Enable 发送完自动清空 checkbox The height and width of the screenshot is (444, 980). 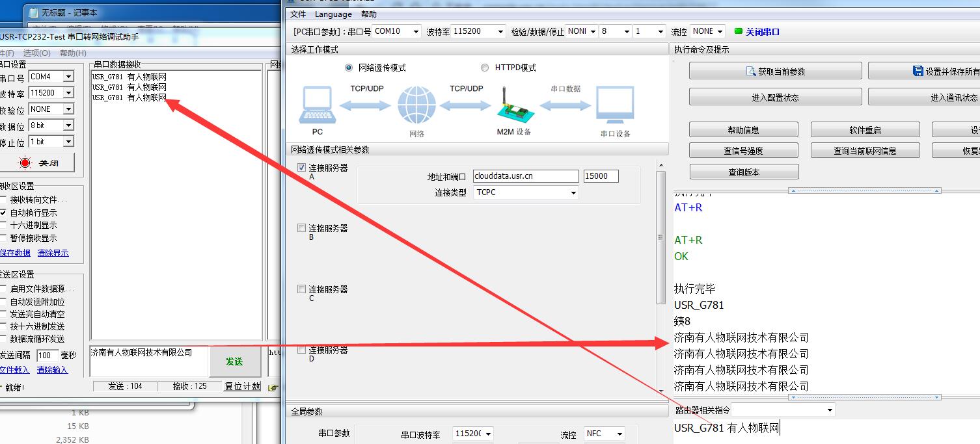point(3,314)
